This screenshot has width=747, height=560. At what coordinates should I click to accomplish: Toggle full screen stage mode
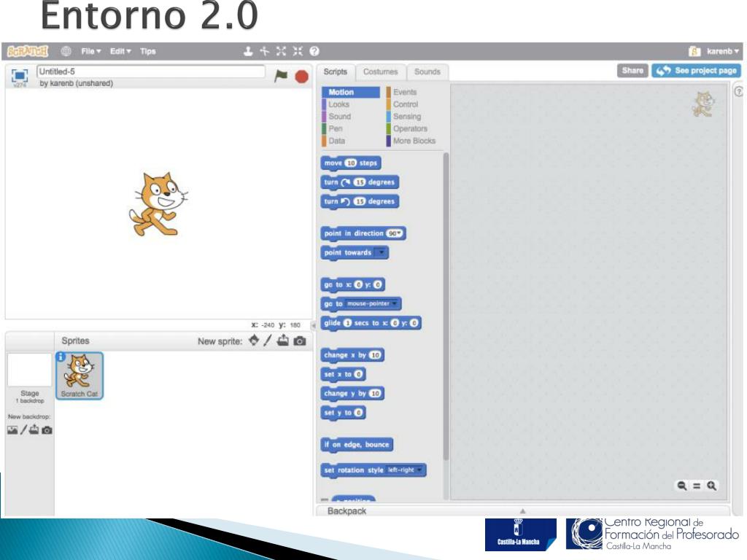(20, 75)
